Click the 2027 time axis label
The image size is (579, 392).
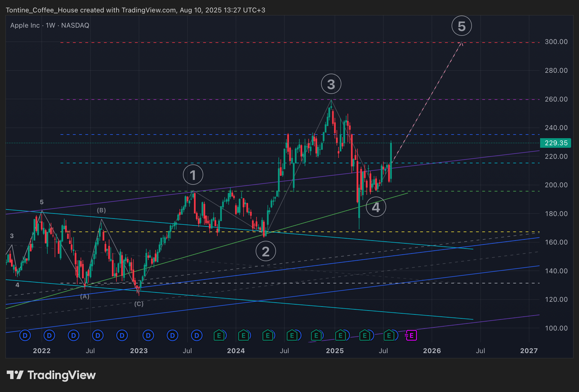point(529,351)
